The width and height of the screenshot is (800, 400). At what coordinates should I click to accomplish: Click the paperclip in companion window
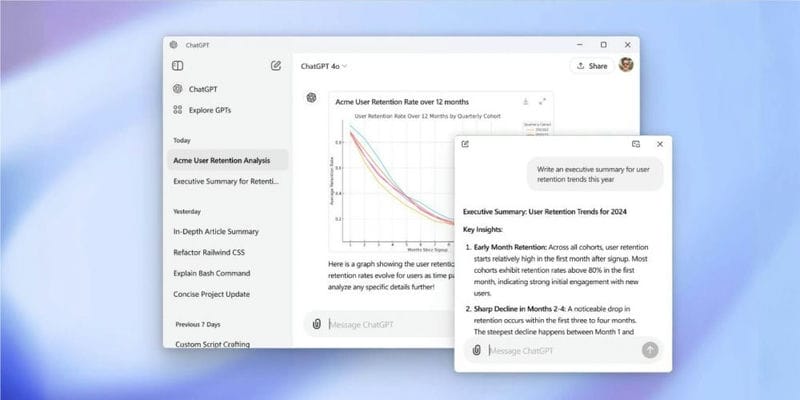[x=477, y=351]
